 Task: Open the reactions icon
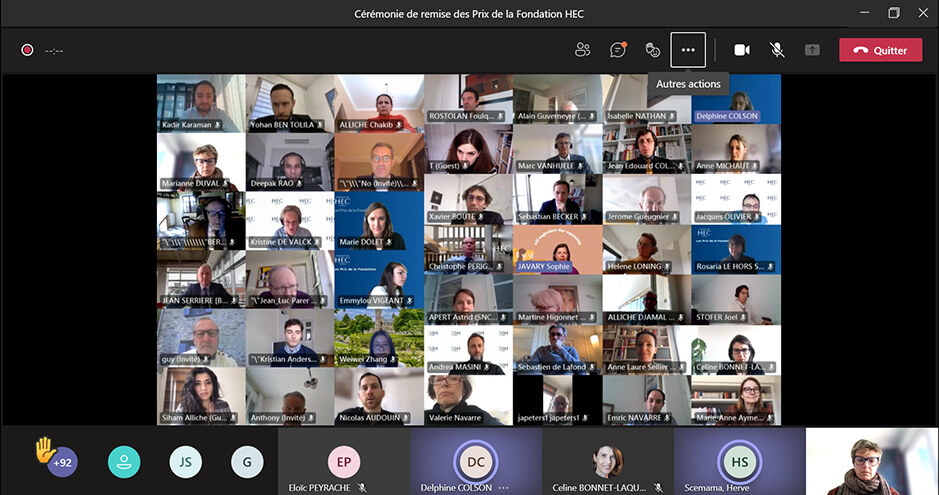pos(653,50)
